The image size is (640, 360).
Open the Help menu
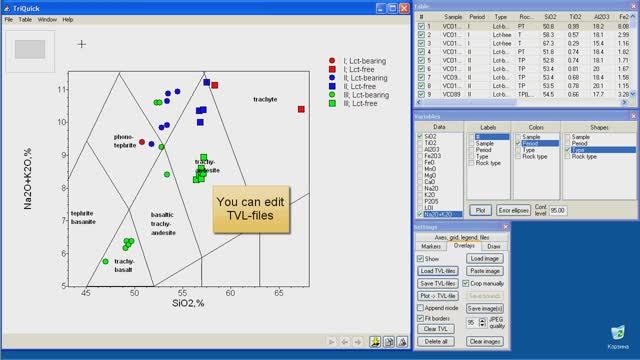coord(68,19)
